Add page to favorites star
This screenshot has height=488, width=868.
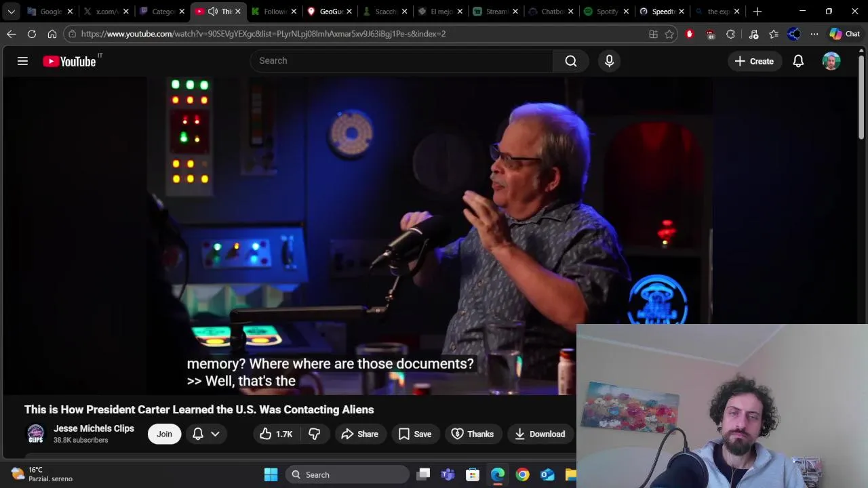click(x=669, y=34)
